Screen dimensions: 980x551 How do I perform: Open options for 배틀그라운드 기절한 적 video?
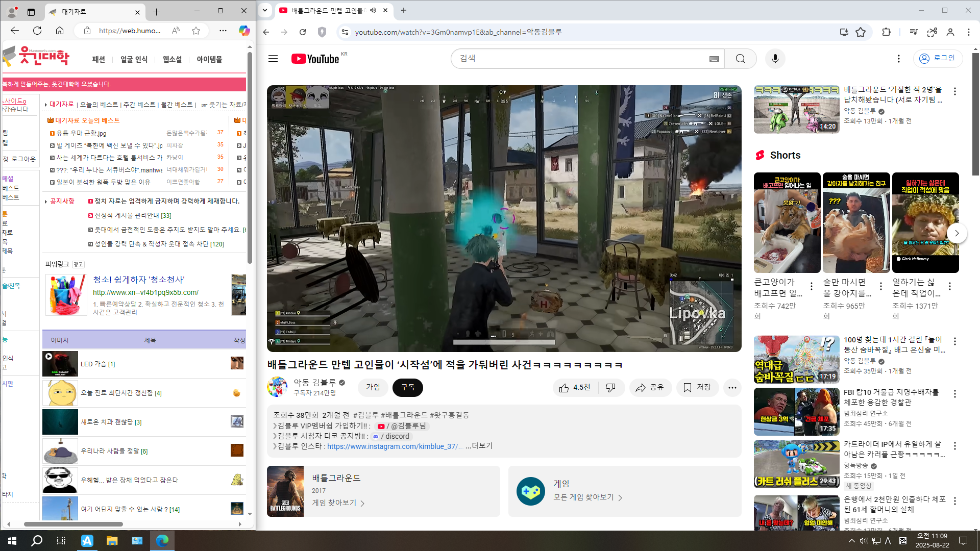click(x=954, y=91)
